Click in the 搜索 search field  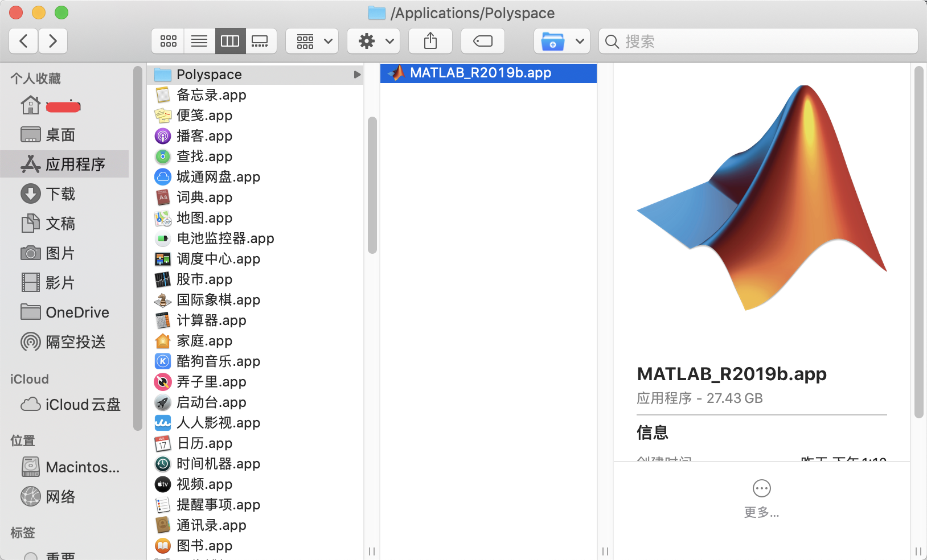(758, 41)
